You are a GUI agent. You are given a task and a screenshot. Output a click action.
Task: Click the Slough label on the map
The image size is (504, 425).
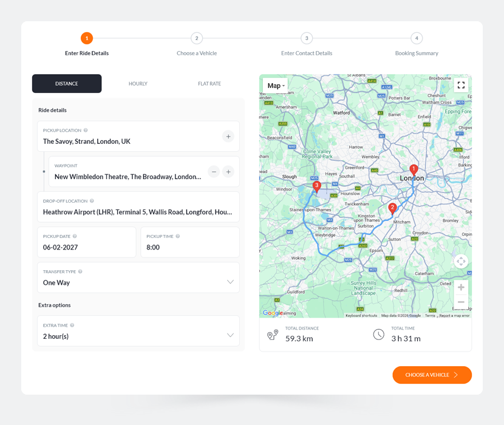tap(289, 177)
